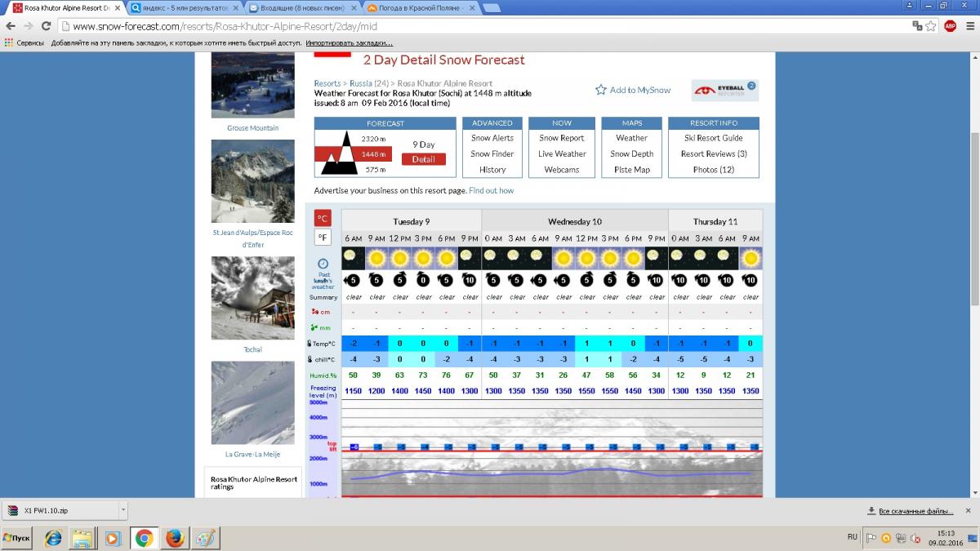View Photos (12) of the resort
This screenshot has height=551, width=980.
714,170
